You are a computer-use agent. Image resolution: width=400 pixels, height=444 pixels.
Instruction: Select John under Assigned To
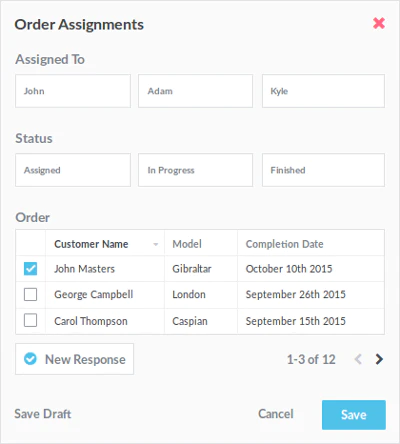pos(73,91)
